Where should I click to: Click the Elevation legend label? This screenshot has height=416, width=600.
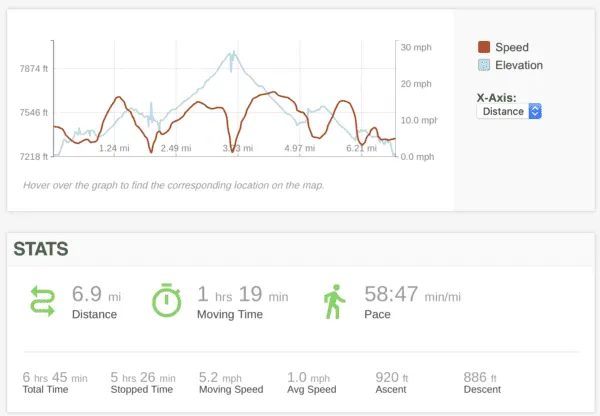point(519,65)
